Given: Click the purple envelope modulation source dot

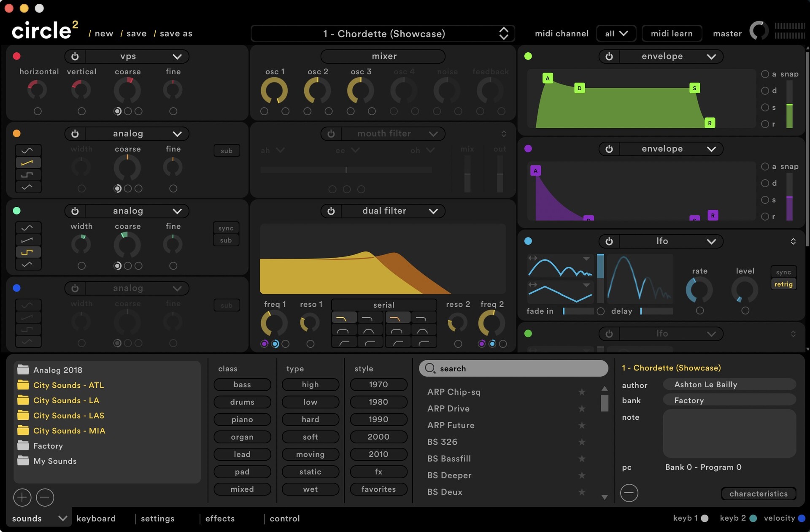Looking at the screenshot, I should click(528, 149).
